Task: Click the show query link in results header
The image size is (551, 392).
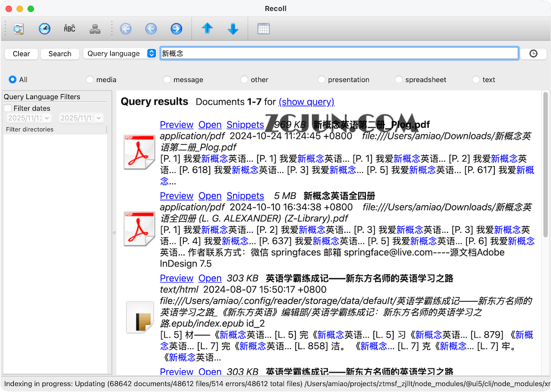Action: [306, 101]
